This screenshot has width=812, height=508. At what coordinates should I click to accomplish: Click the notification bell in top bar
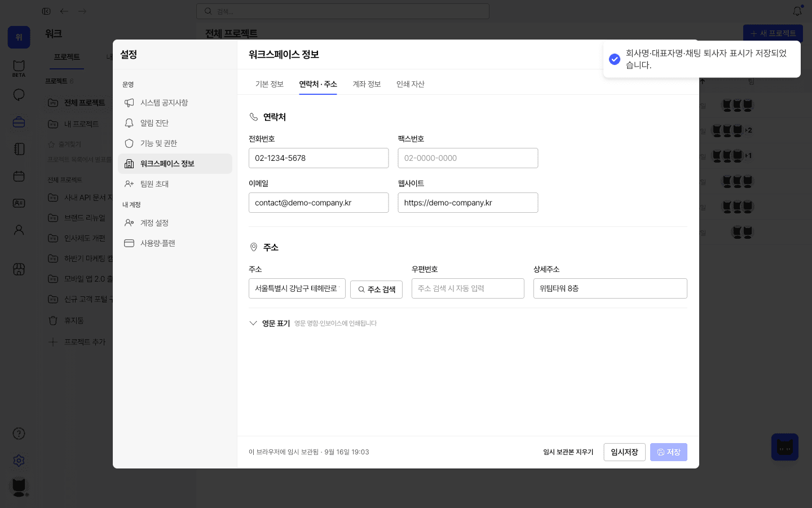797,11
